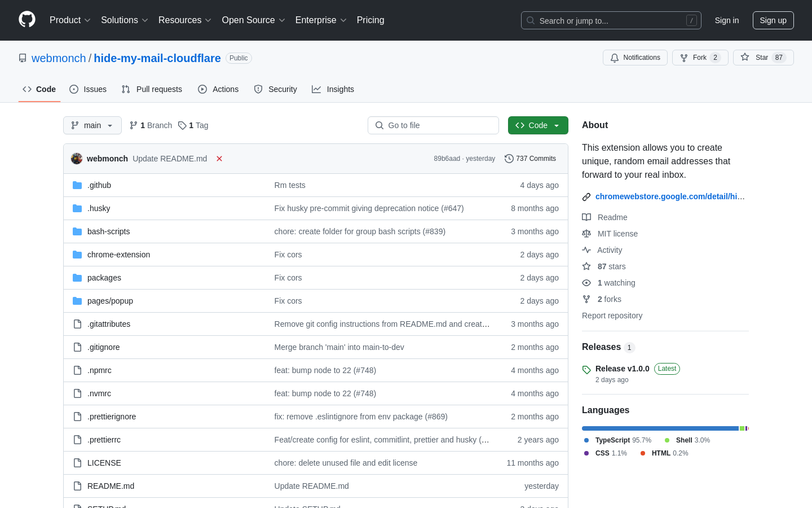Click the packages folder icon
The height and width of the screenshot is (508, 812).
point(77,278)
